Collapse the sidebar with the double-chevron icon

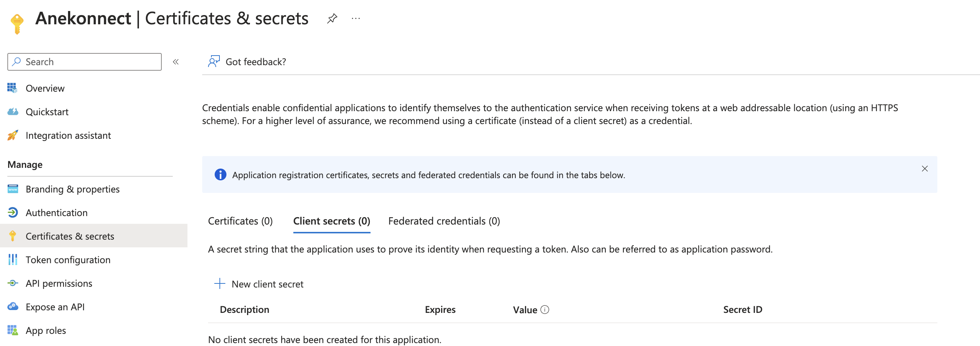[176, 62]
